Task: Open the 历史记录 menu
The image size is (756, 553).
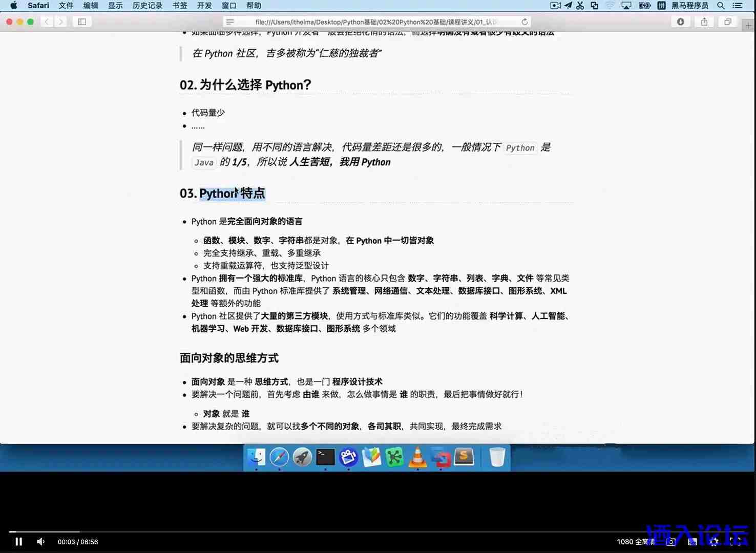Action: pyautogui.click(x=148, y=6)
